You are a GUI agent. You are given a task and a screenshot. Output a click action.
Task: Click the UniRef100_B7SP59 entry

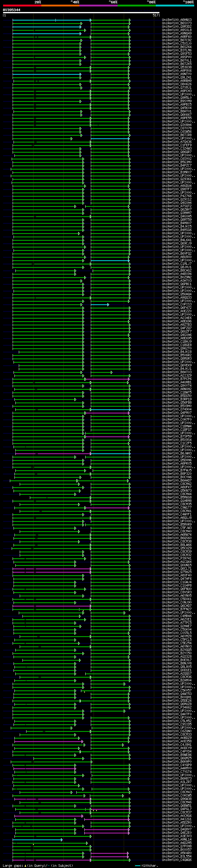[177, 437]
